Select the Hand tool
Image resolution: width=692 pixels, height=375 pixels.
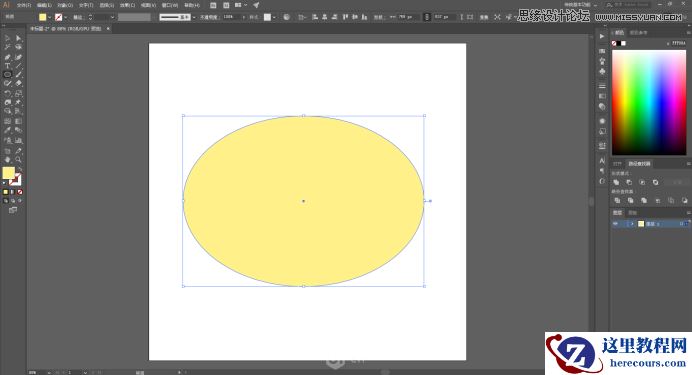coord(8,160)
